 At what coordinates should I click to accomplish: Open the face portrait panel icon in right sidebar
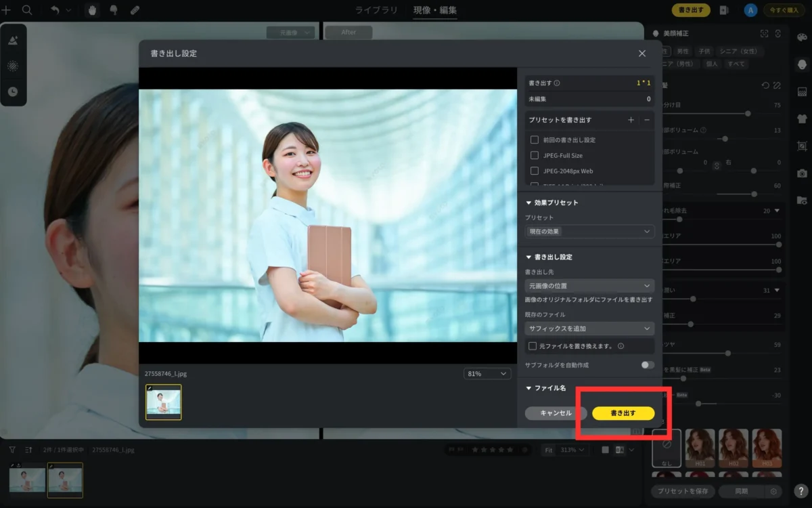(803, 64)
